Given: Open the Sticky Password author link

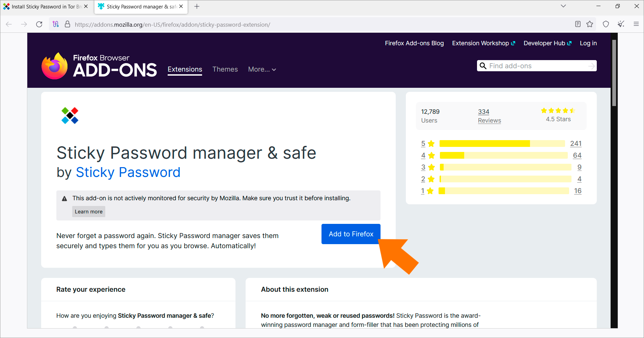Looking at the screenshot, I should click(x=128, y=173).
